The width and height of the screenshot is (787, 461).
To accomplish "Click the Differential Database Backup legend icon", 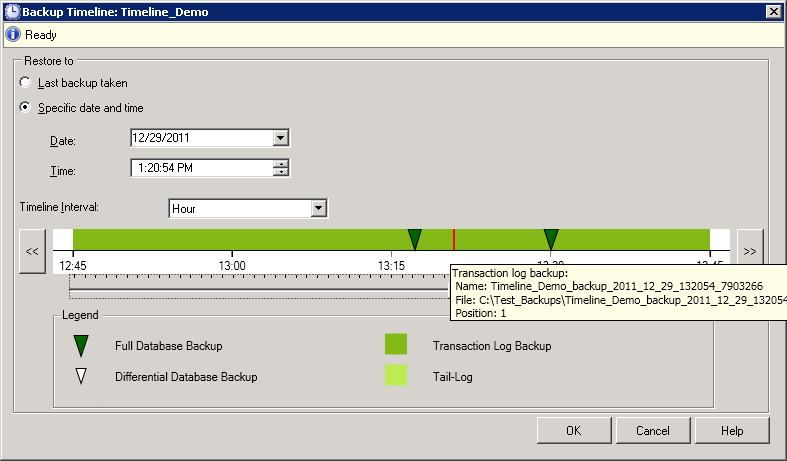I will pyautogui.click(x=81, y=377).
